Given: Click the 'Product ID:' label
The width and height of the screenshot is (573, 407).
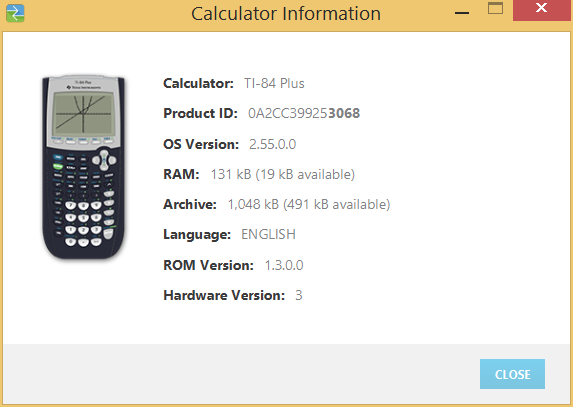Looking at the screenshot, I should point(200,113).
